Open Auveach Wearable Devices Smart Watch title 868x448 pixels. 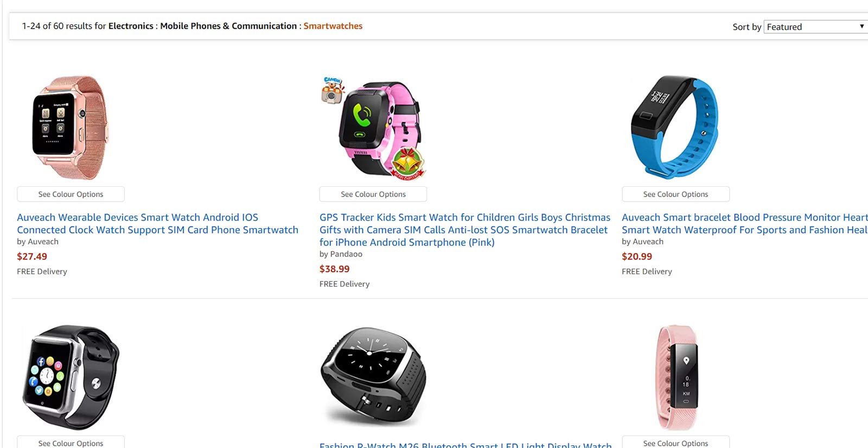tap(157, 224)
